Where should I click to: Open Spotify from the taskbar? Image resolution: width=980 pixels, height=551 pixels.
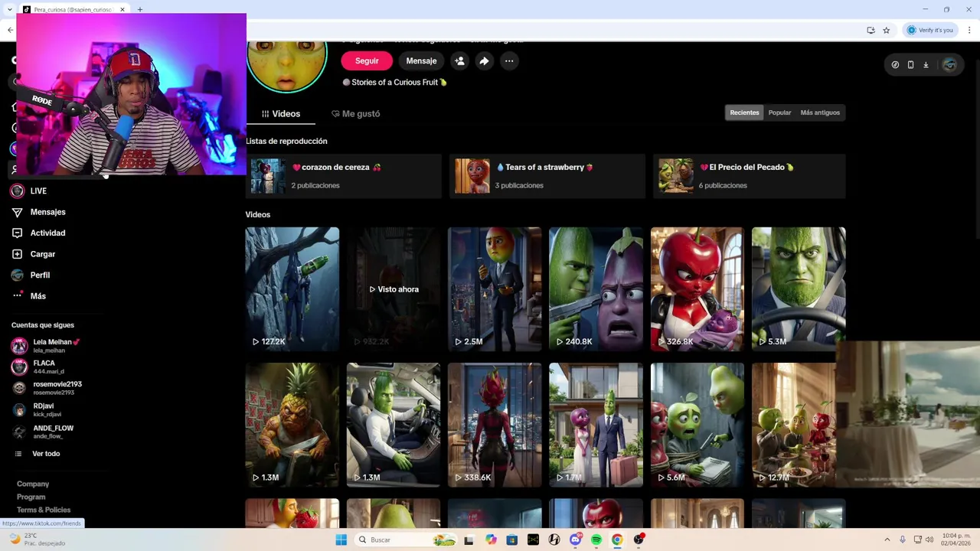pyautogui.click(x=596, y=540)
